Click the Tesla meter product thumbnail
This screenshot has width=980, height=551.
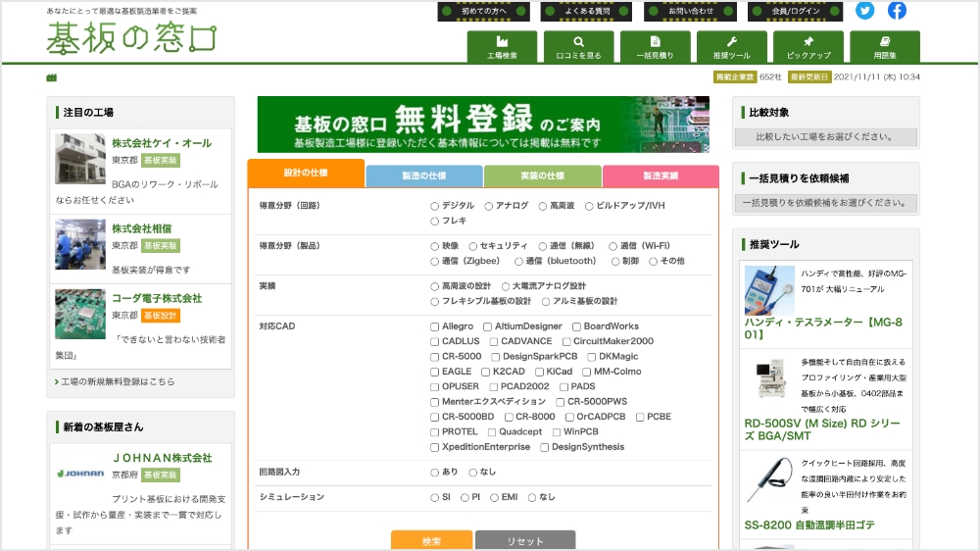[769, 291]
